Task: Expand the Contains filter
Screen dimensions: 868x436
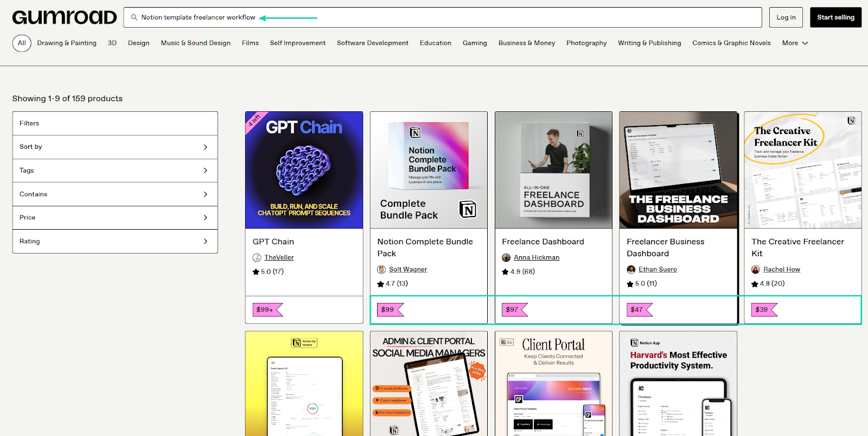Action: 115,194
